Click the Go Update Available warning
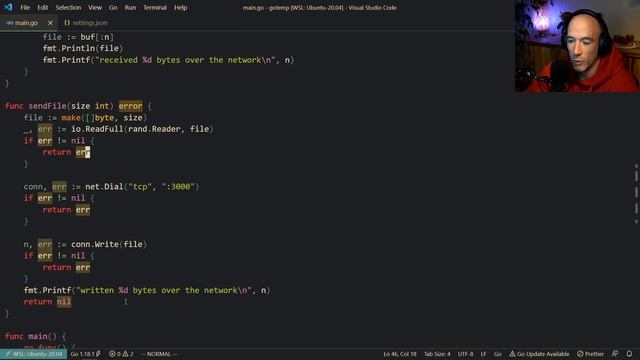Image resolution: width=640 pixels, height=360 pixels. tap(539, 354)
